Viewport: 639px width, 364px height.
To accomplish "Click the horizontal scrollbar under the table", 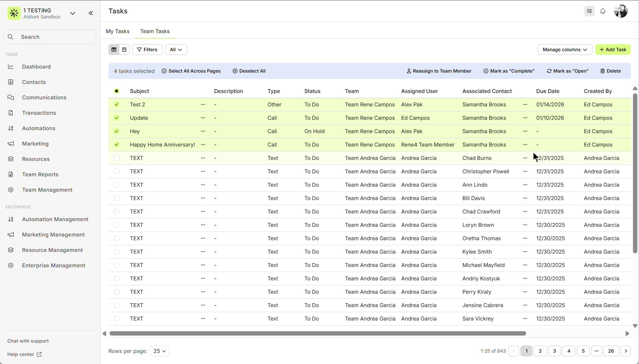I will (x=317, y=334).
